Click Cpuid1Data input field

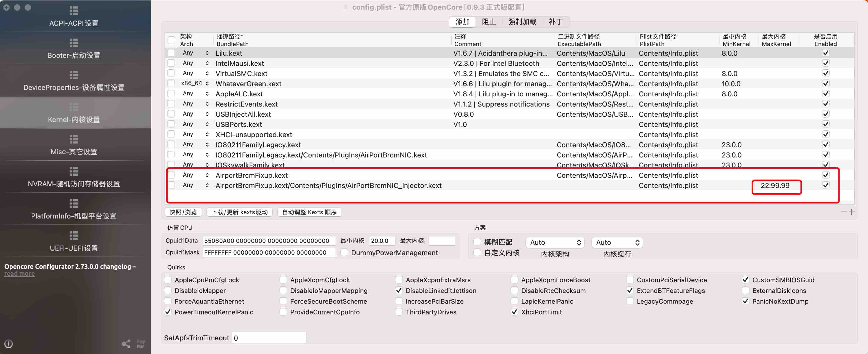click(269, 241)
